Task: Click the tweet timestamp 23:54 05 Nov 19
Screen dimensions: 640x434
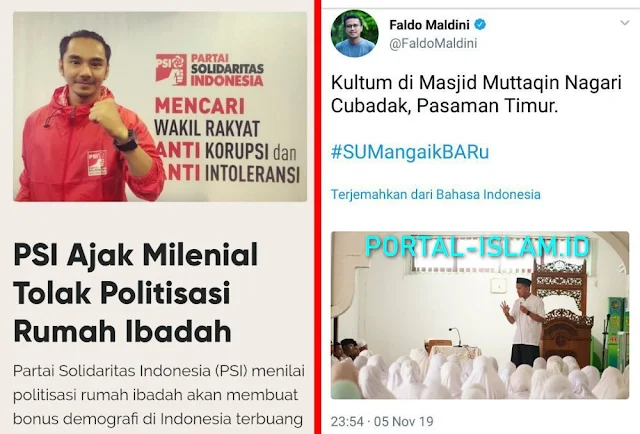Action: (x=382, y=421)
